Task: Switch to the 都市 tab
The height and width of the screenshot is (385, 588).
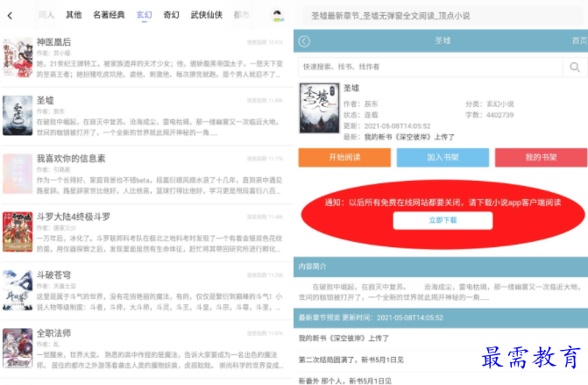Action: click(x=241, y=15)
